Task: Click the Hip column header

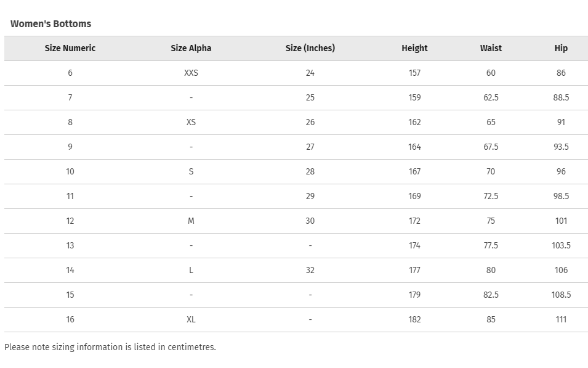Action: [x=561, y=48]
